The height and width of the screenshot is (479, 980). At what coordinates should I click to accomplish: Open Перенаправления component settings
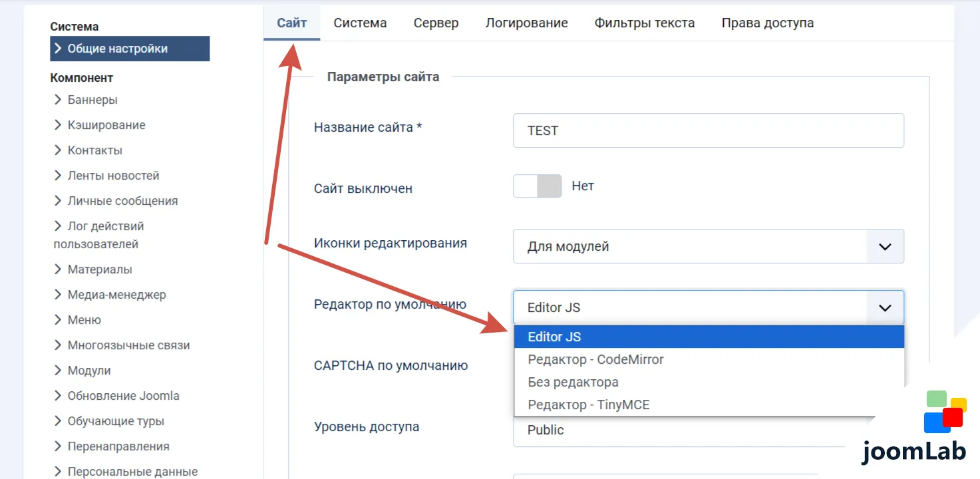coord(111,446)
